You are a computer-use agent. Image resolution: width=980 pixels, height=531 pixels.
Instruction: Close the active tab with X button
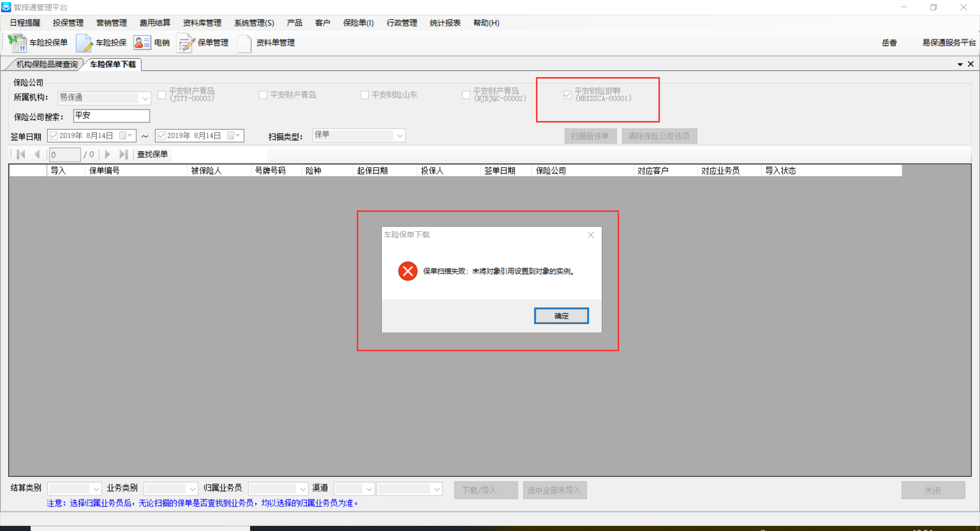971,64
